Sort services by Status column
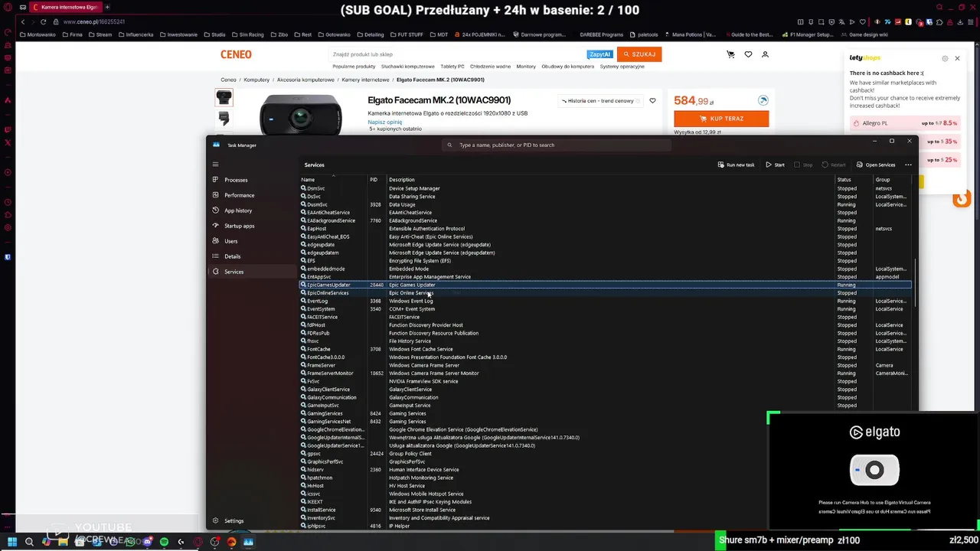This screenshot has height=551, width=980. [854, 179]
